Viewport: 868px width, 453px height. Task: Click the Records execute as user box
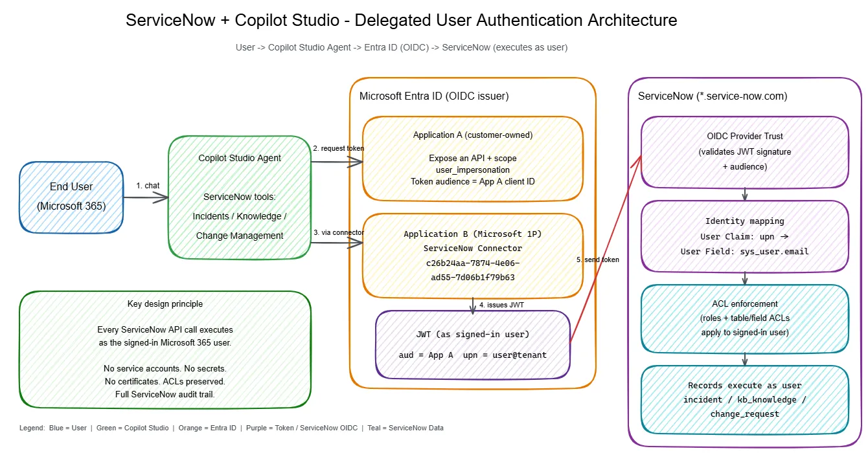tap(745, 400)
